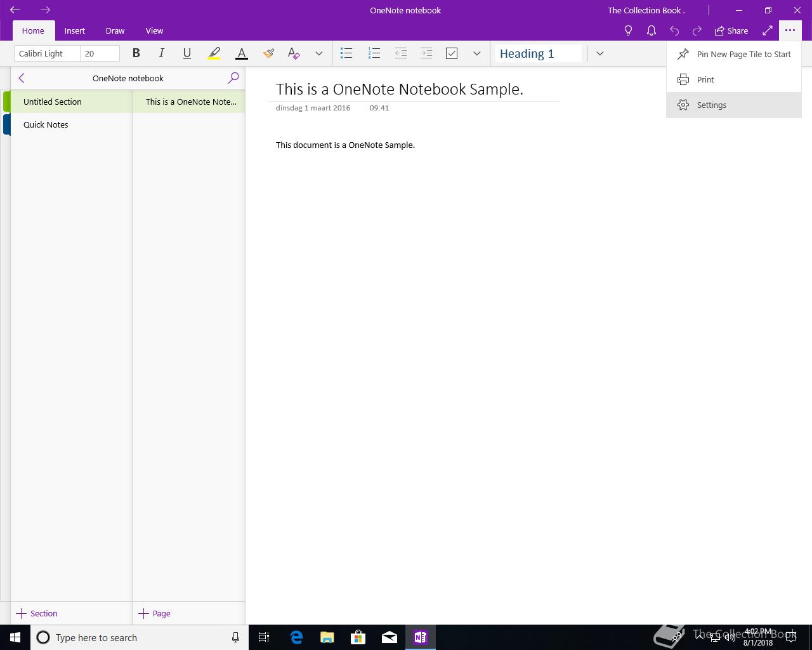Redo the last action
The width and height of the screenshot is (812, 650).
click(x=697, y=30)
